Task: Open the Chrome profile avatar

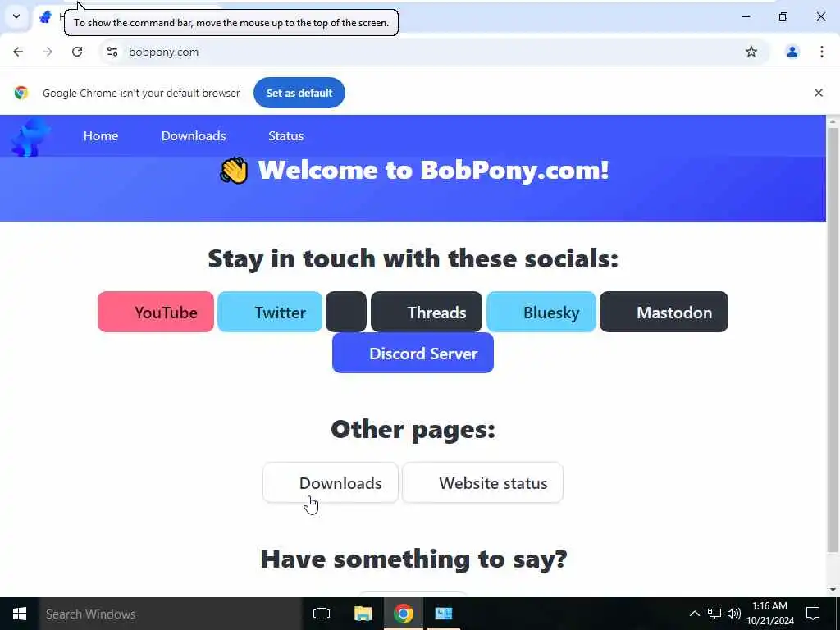Action: coord(792,52)
